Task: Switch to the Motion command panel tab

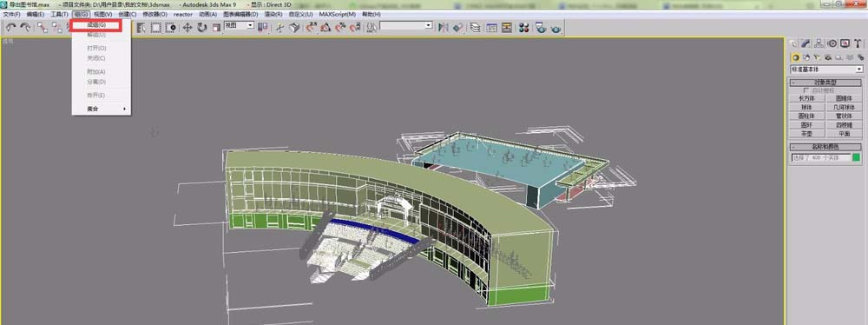Action: pyautogui.click(x=832, y=43)
